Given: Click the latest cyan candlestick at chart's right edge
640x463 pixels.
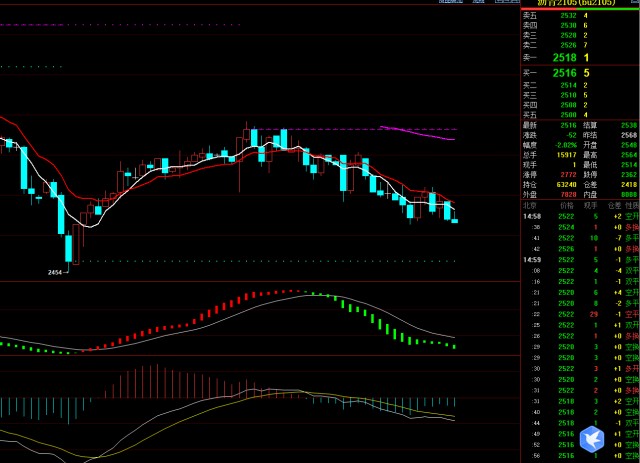Looking at the screenshot, I should coord(455,219).
